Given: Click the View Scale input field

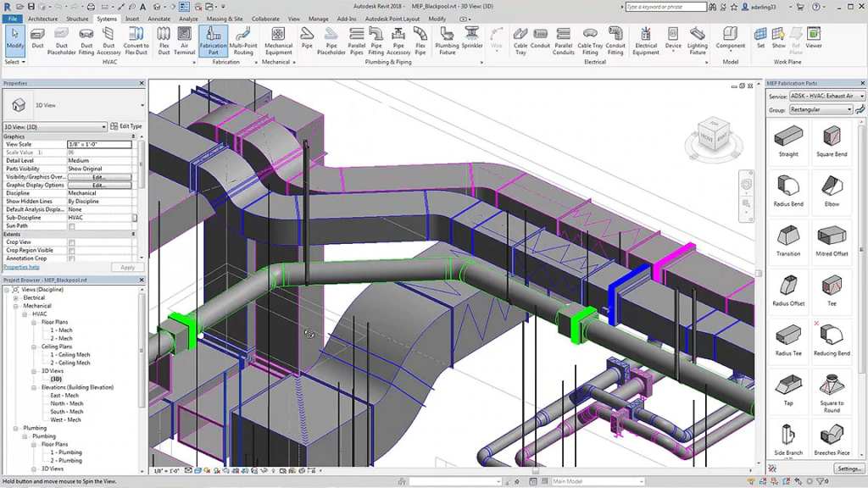Looking at the screenshot, I should 99,145.
